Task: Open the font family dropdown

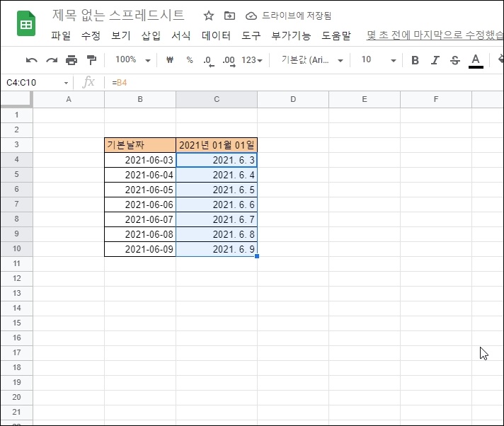Action: tap(312, 60)
